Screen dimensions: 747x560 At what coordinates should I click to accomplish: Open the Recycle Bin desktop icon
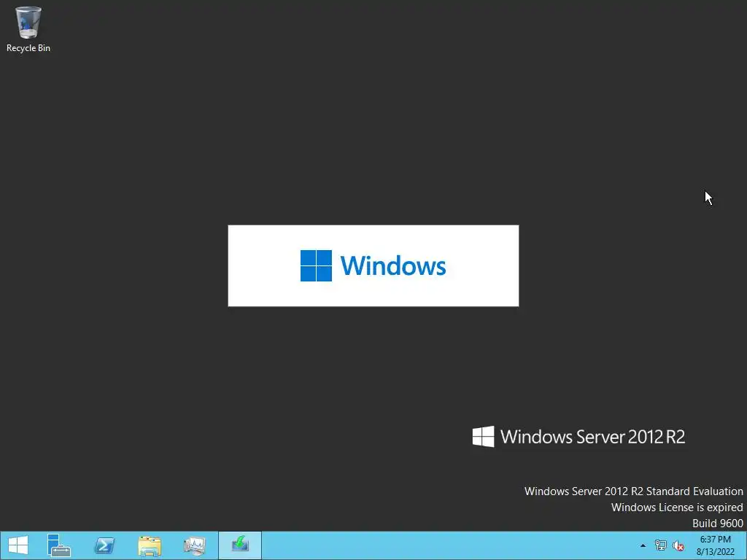[28, 29]
